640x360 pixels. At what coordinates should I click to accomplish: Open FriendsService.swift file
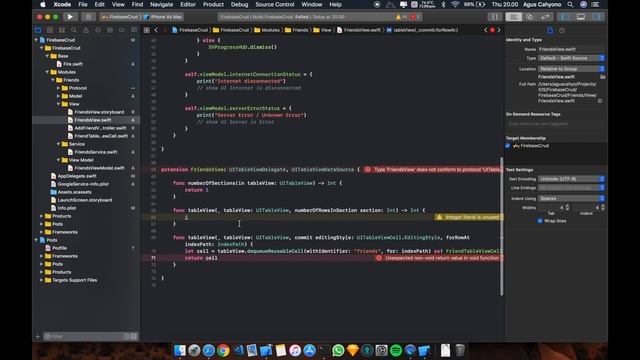[x=96, y=152]
